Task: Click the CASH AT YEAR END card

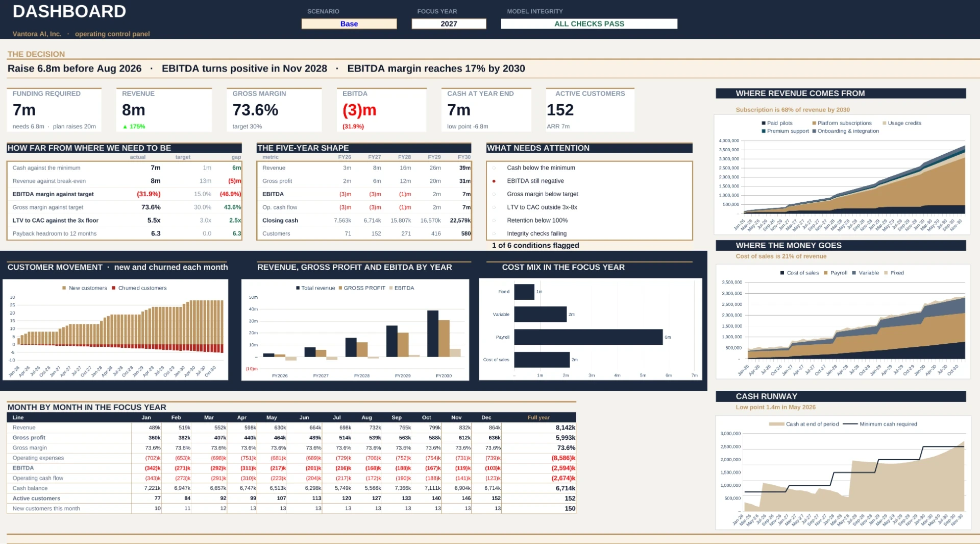Action: point(486,110)
